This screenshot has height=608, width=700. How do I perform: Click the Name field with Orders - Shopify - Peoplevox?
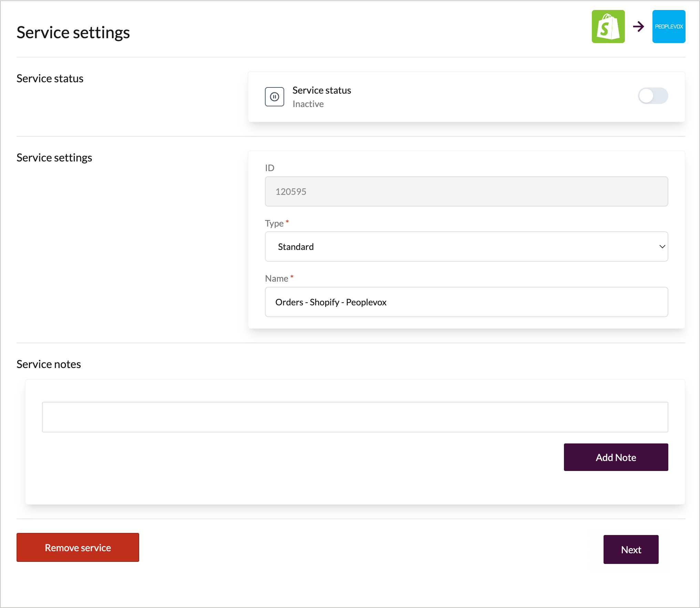pos(466,302)
